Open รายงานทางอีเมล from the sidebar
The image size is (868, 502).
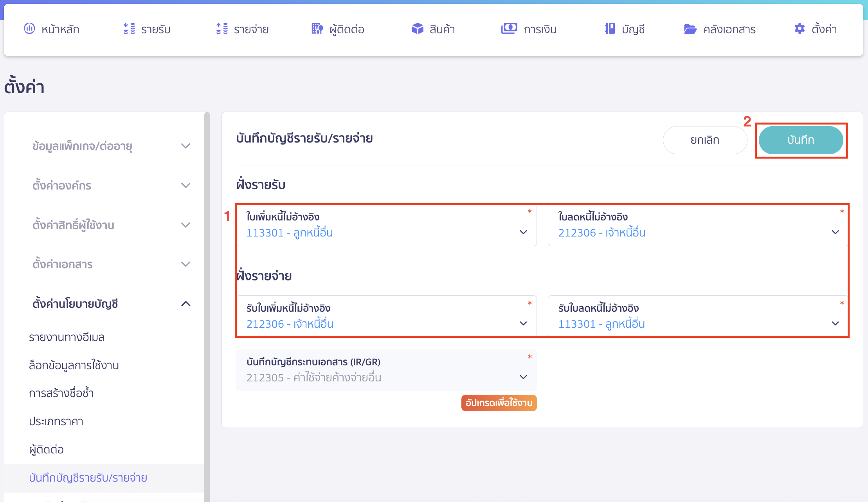click(67, 337)
